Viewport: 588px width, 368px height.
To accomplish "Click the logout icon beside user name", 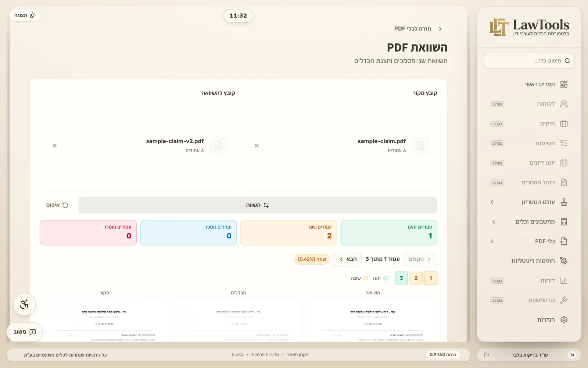I will [x=487, y=355].
